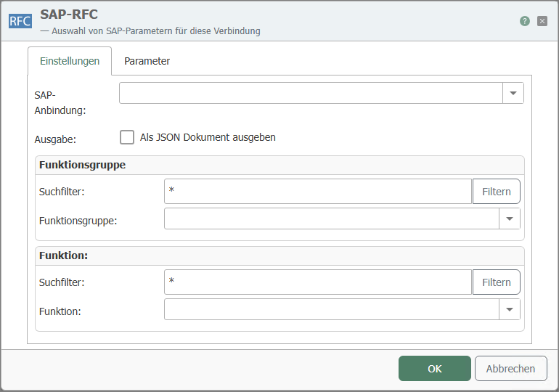The width and height of the screenshot is (559, 392).
Task: Open the Parameter tab
Action: 147,61
